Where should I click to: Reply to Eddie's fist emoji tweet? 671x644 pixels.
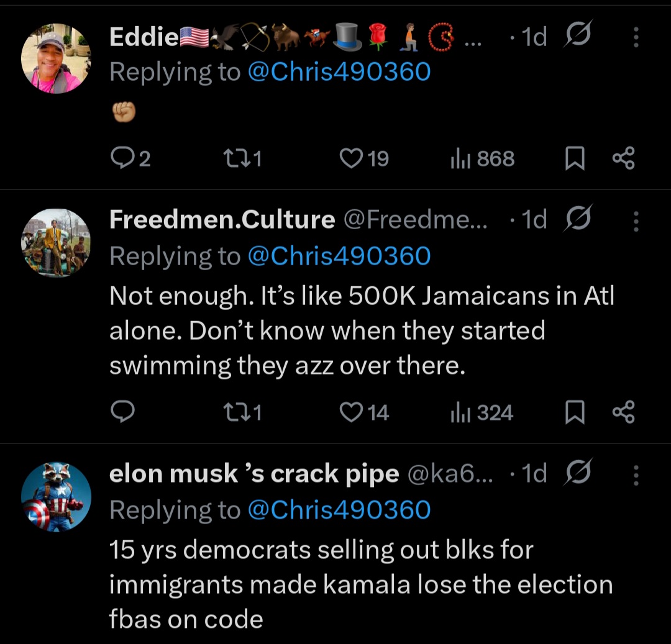point(121,160)
